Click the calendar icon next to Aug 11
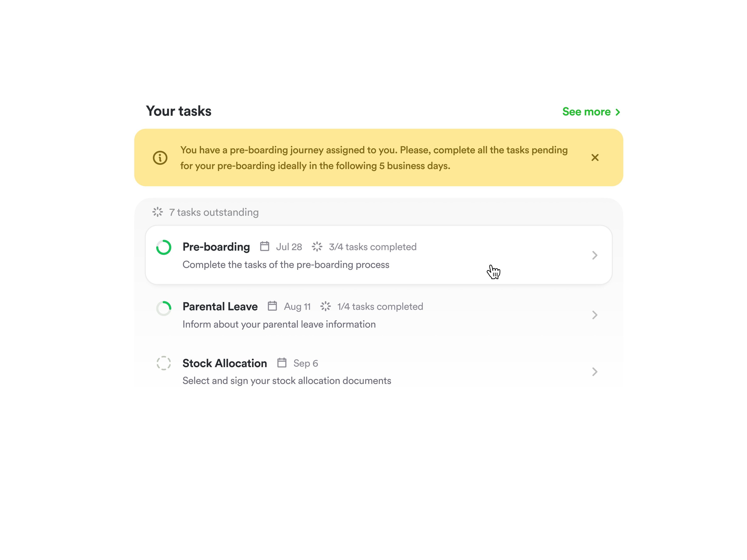Screen dimensions: 747x560 [x=272, y=306]
